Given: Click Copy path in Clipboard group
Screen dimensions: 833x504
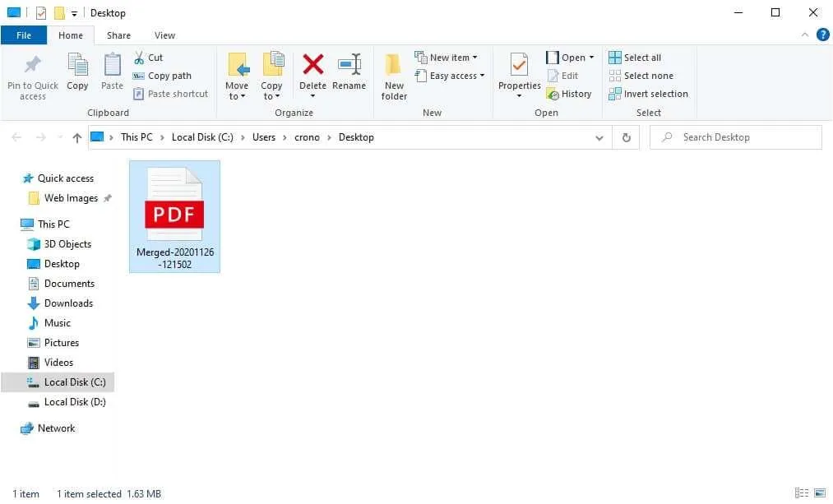Looking at the screenshot, I should [162, 76].
